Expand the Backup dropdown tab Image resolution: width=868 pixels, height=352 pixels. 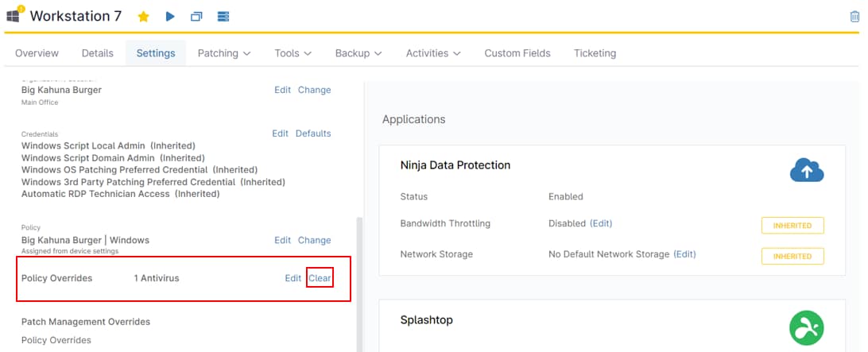[x=358, y=53]
